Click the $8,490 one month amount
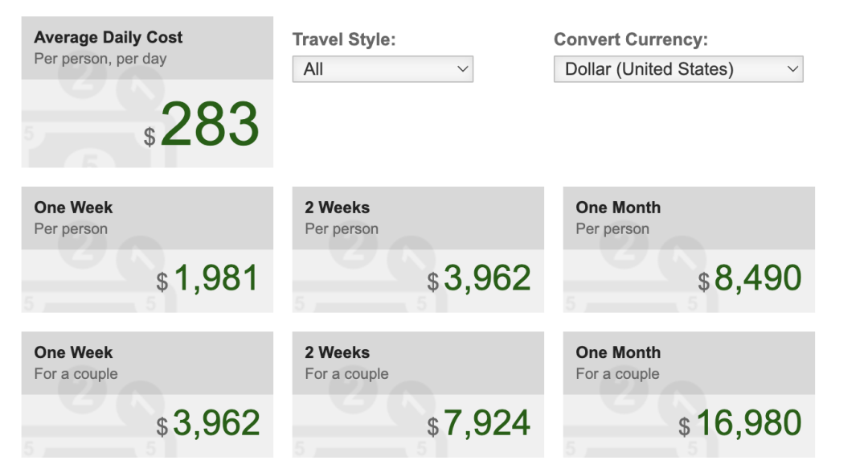Viewport: 868px width, 469px height. click(x=750, y=278)
